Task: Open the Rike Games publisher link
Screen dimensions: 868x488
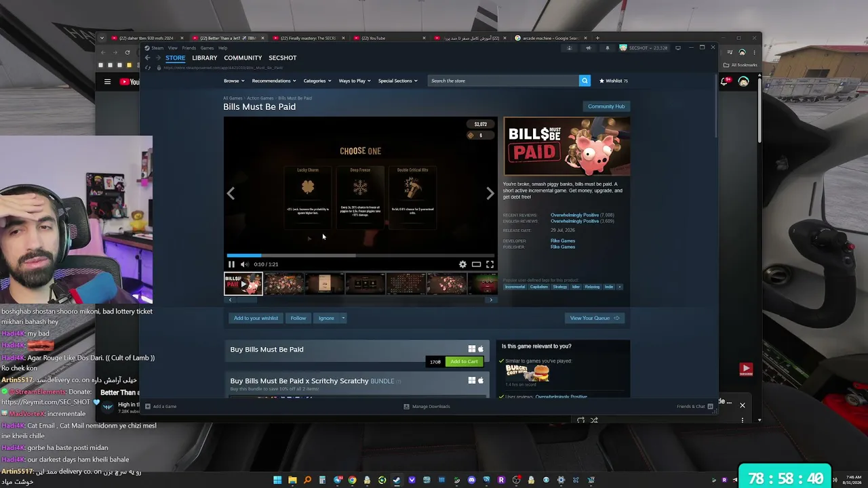Action: tap(563, 247)
